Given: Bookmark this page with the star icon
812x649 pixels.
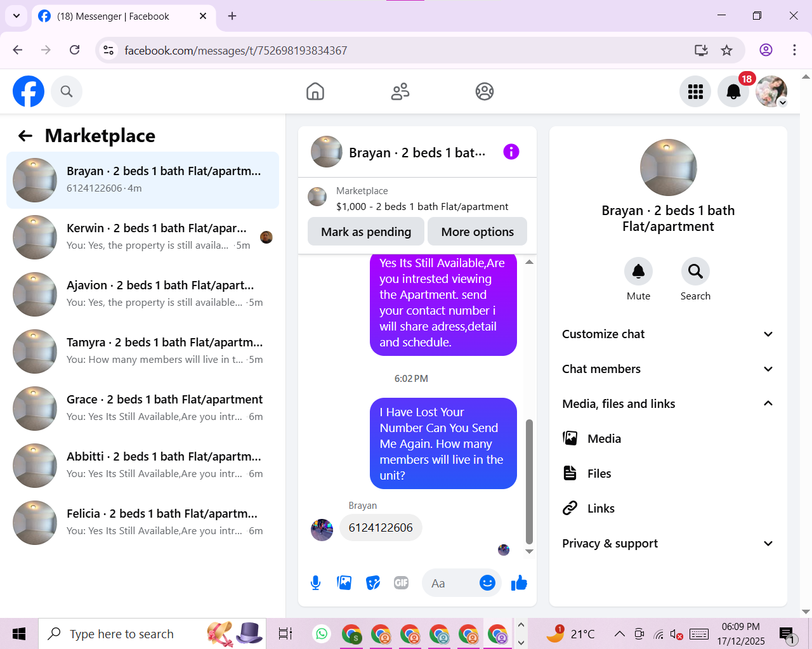Looking at the screenshot, I should coord(727,50).
